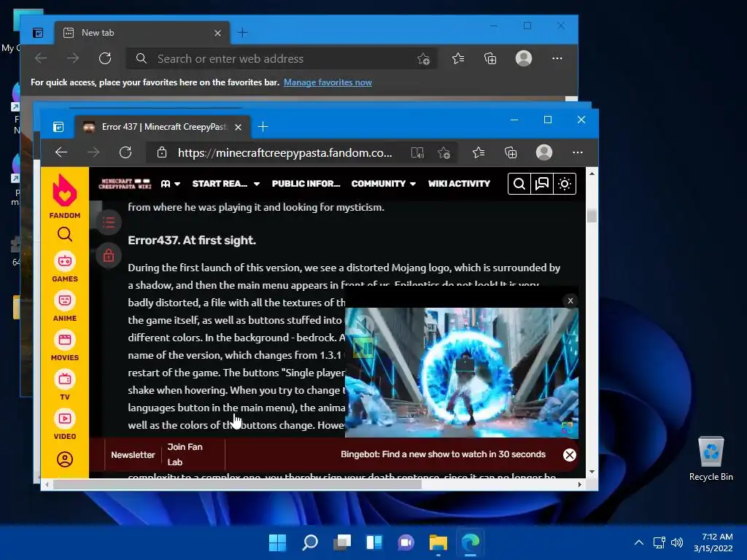This screenshot has height=560, width=747.
Task: Click the page scroll down arrow
Action: (x=592, y=472)
